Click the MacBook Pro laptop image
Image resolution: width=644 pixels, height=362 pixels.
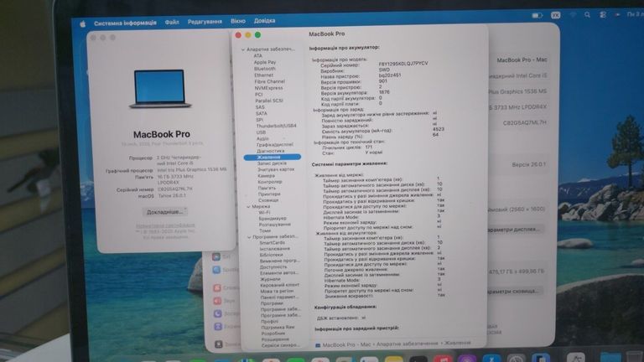click(x=160, y=89)
